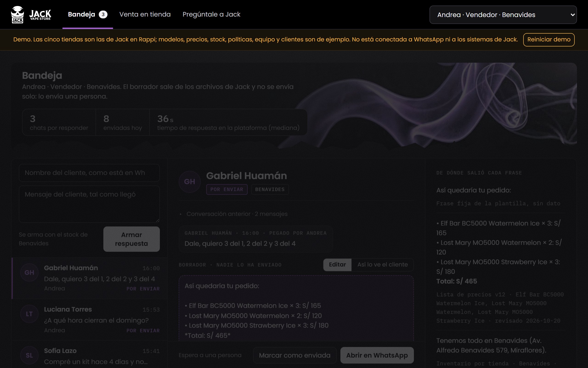Select the Gabriel Huamán chat in list

(x=90, y=278)
